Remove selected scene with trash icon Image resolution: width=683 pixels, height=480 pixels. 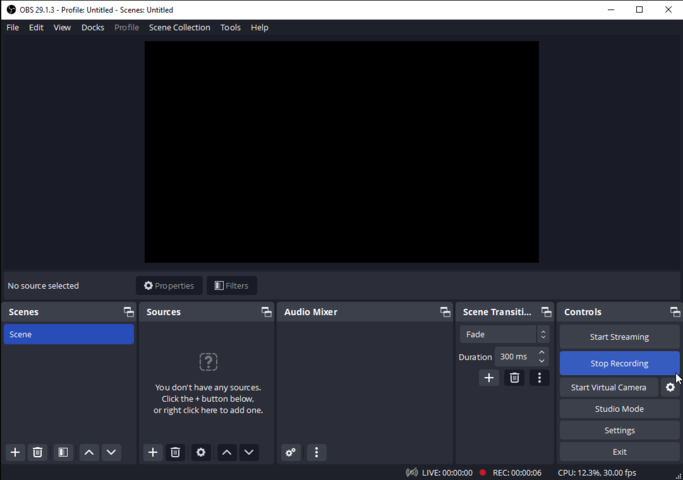point(38,453)
